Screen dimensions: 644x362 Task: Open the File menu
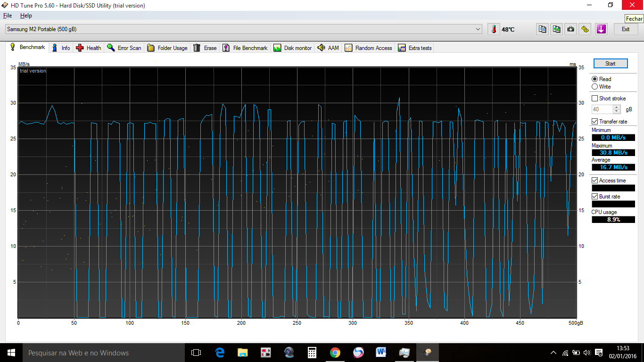pyautogui.click(x=8, y=16)
